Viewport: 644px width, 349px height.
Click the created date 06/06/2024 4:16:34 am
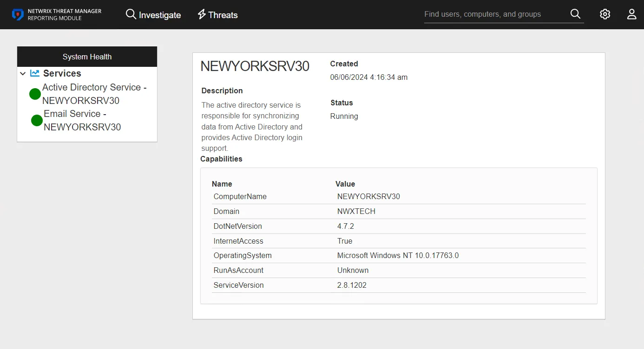(369, 77)
